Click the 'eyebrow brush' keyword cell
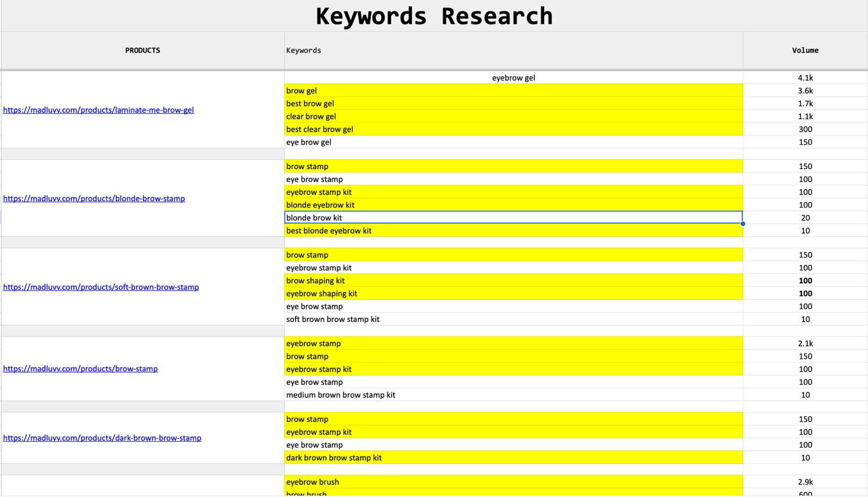Image resolution: width=868 pixels, height=497 pixels. coord(513,482)
